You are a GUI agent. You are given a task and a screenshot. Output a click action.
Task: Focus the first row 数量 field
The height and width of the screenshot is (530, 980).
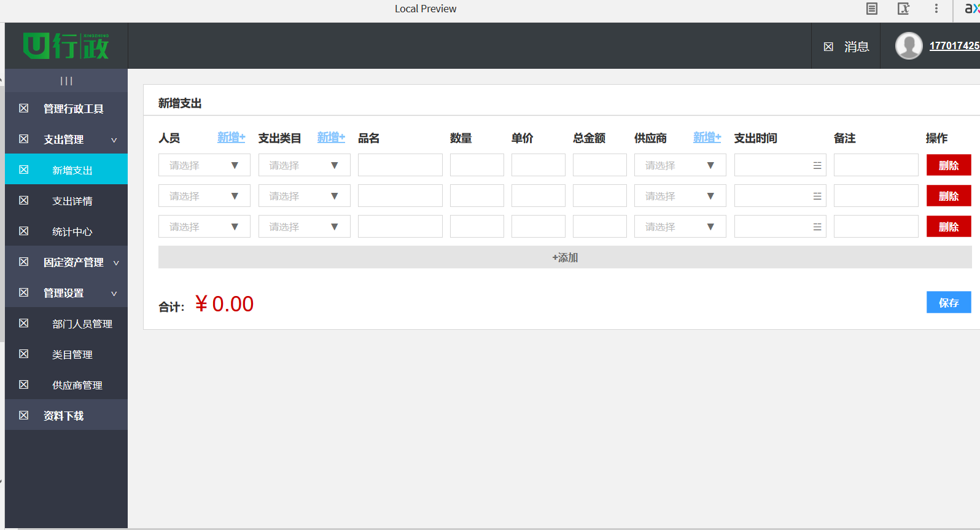pyautogui.click(x=477, y=165)
